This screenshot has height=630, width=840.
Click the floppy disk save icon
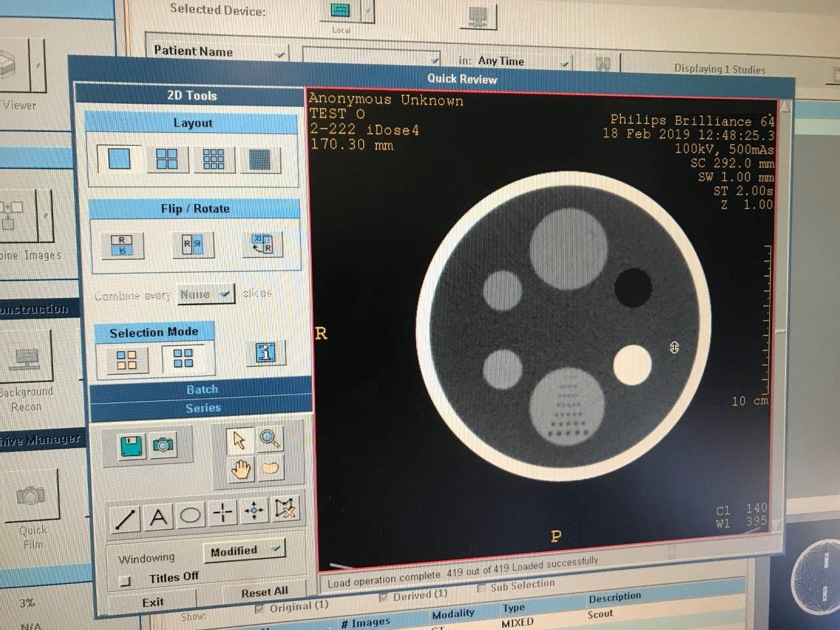131,446
